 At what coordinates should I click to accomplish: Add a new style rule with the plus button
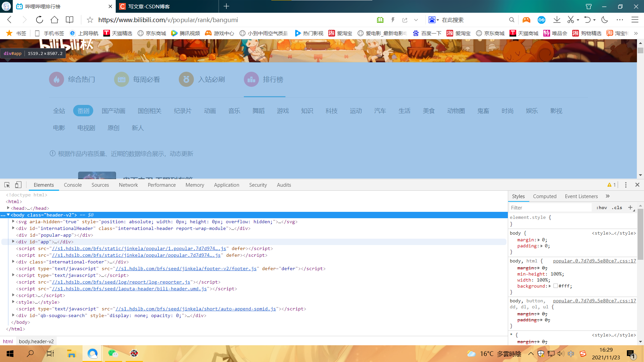(x=630, y=207)
